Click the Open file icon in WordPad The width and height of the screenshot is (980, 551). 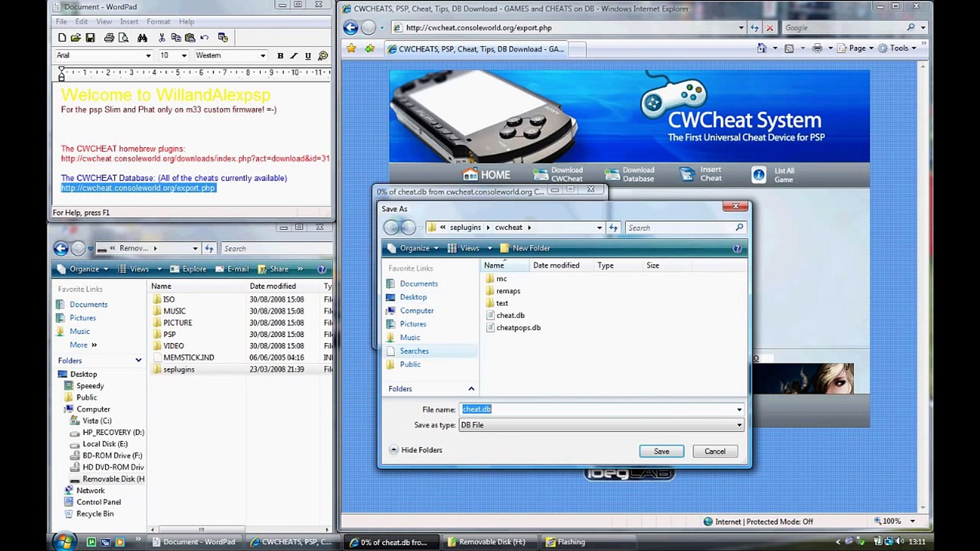pos(76,38)
